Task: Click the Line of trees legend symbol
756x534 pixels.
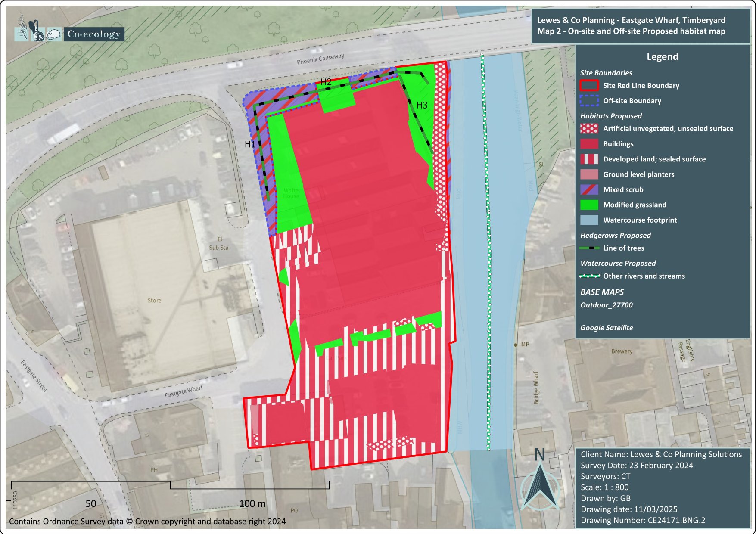Action: tap(589, 248)
